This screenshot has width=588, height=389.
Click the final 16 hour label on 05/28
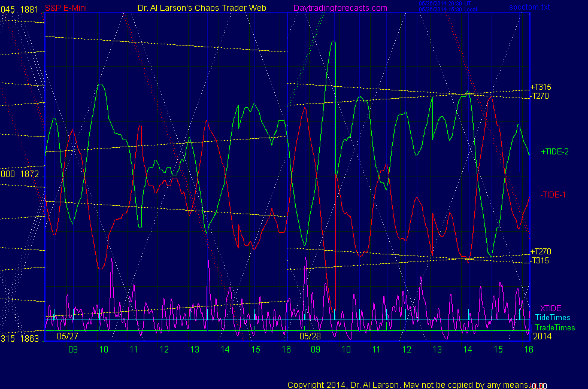coord(529,350)
